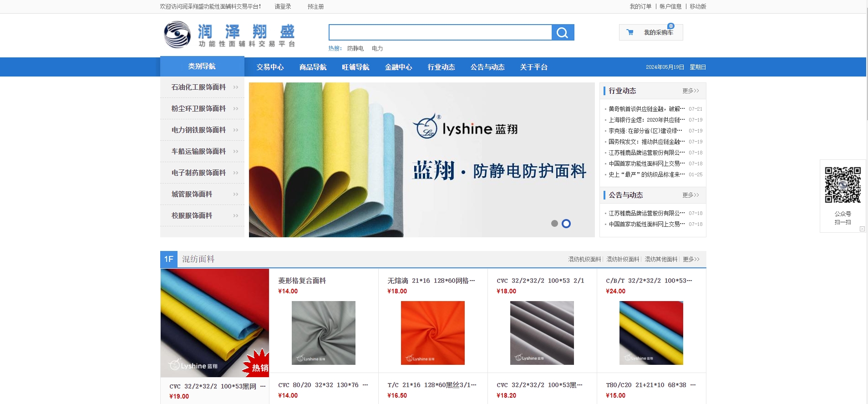Screen dimensions: 868x404
Task: Open 混纺机织面料 subcategory
Action: point(584,259)
